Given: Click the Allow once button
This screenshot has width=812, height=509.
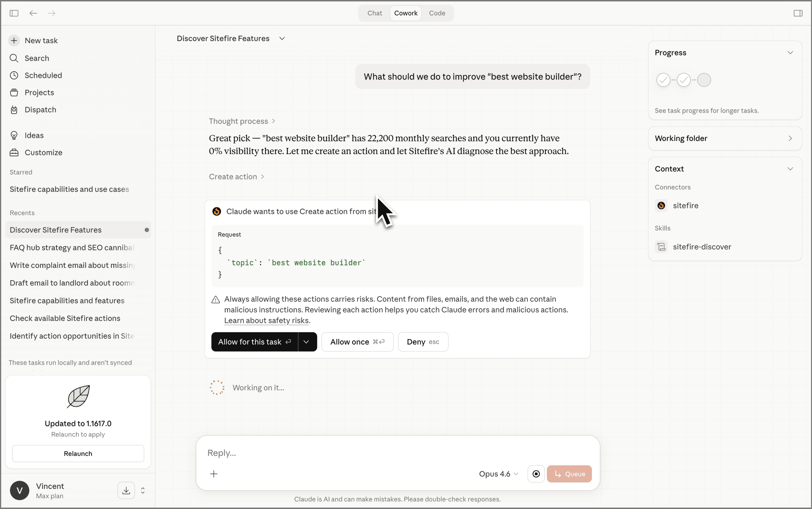Looking at the screenshot, I should click(357, 342).
